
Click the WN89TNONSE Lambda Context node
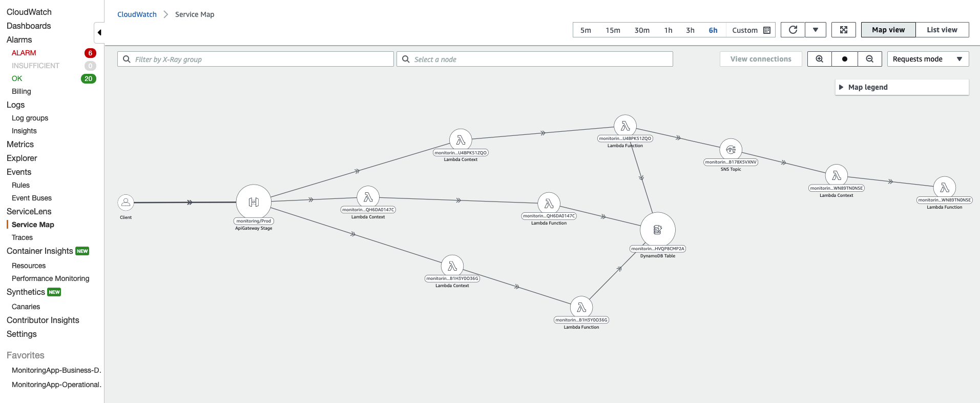(x=837, y=176)
